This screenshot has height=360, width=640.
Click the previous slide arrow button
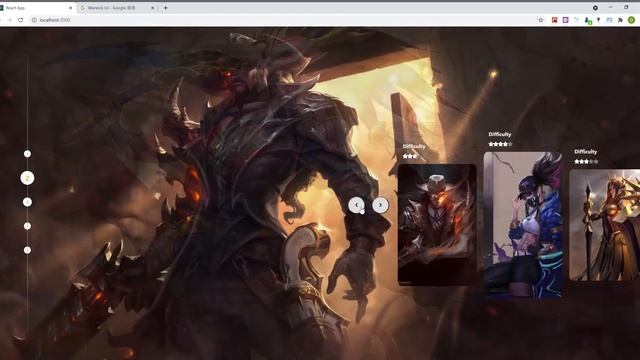coord(356,205)
